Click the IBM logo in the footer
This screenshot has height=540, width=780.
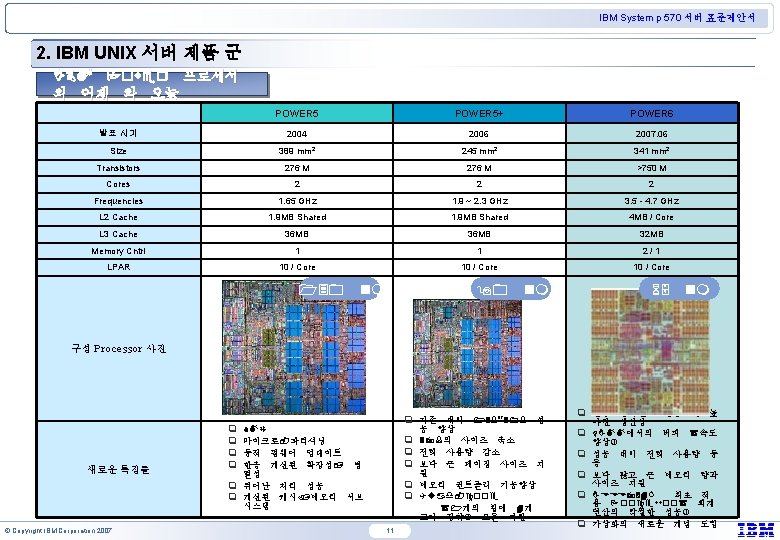(x=756, y=530)
